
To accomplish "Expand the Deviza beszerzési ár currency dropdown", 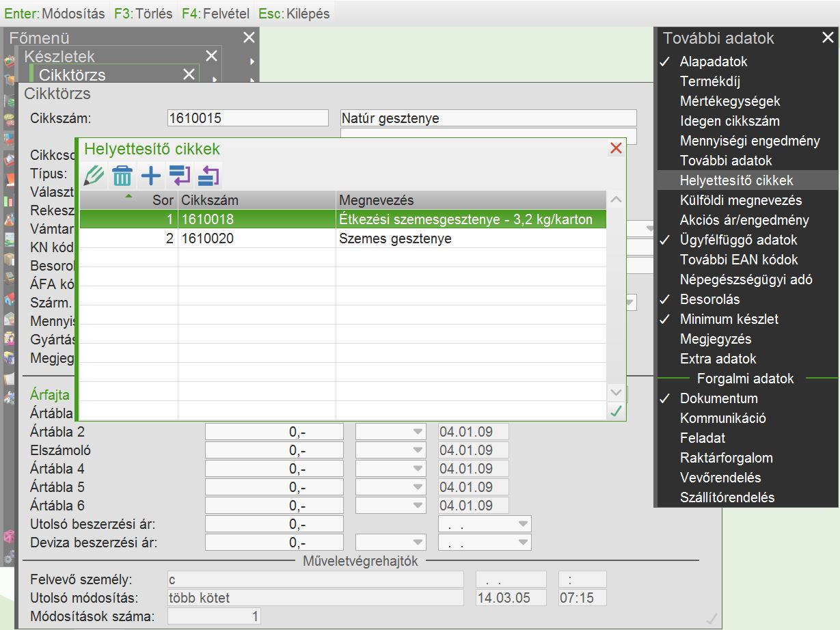I will point(416,543).
